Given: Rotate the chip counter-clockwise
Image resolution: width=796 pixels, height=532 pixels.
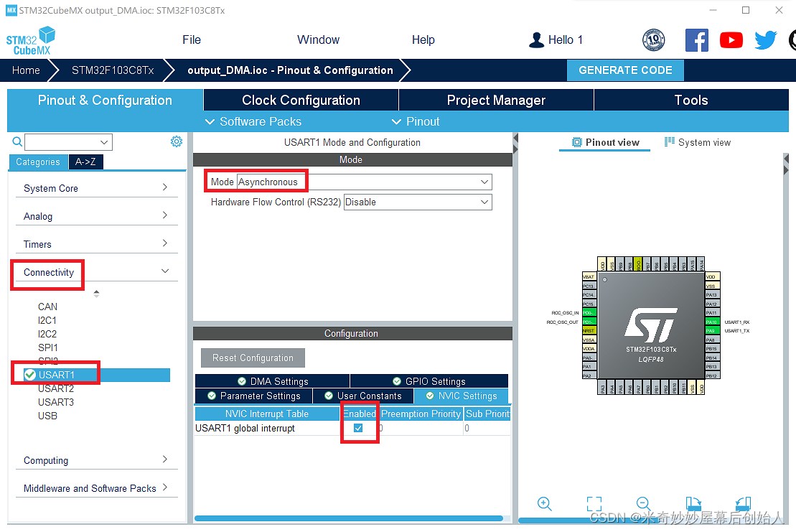Looking at the screenshot, I should point(743,503).
